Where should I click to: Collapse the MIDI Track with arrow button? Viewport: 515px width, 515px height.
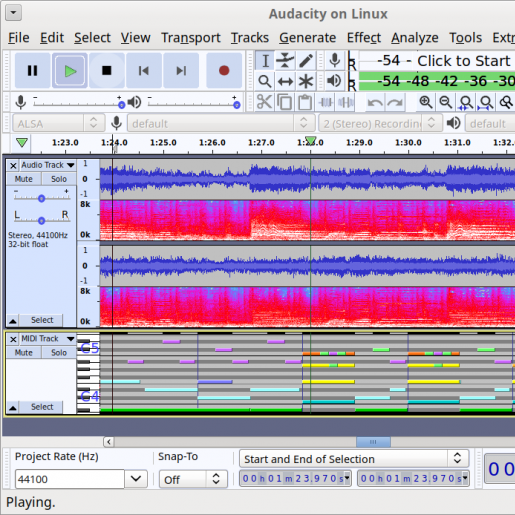point(13,408)
